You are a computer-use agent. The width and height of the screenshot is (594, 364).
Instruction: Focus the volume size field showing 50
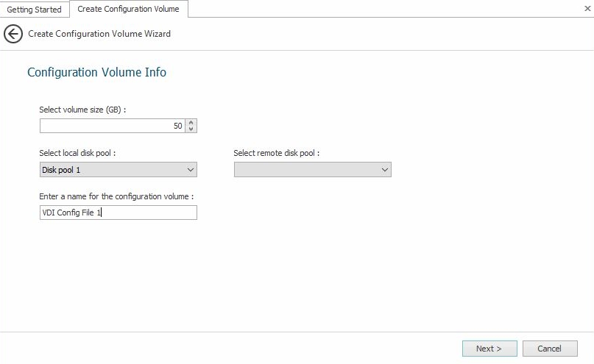click(x=110, y=126)
